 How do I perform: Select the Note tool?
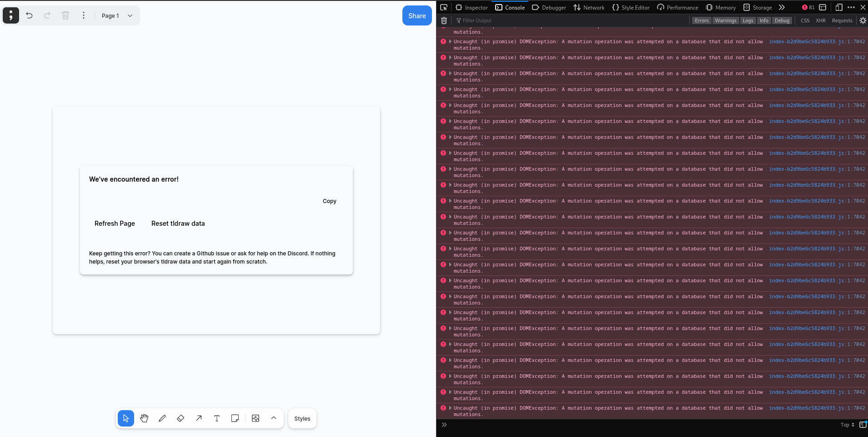pyautogui.click(x=235, y=418)
